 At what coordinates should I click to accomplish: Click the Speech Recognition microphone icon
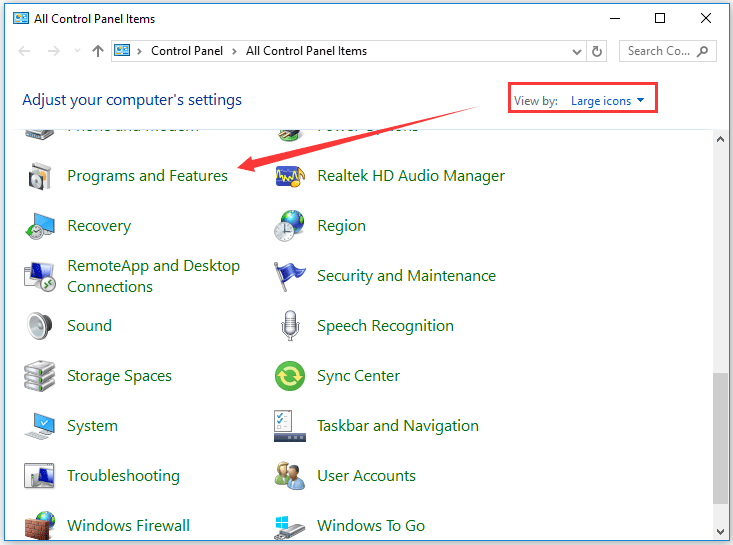(290, 326)
